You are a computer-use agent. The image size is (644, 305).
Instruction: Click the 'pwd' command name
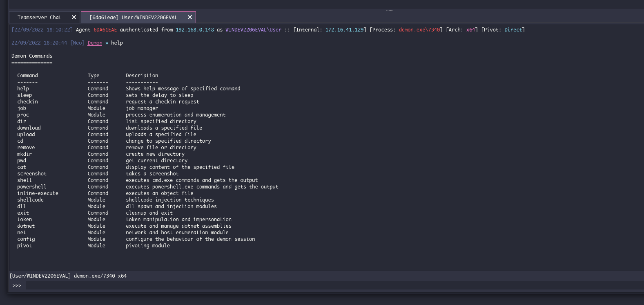click(22, 160)
